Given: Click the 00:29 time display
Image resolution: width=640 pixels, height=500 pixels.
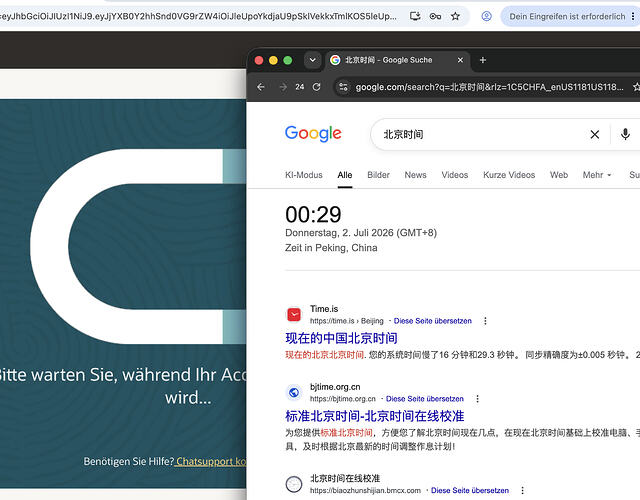Looking at the screenshot, I should (313, 215).
